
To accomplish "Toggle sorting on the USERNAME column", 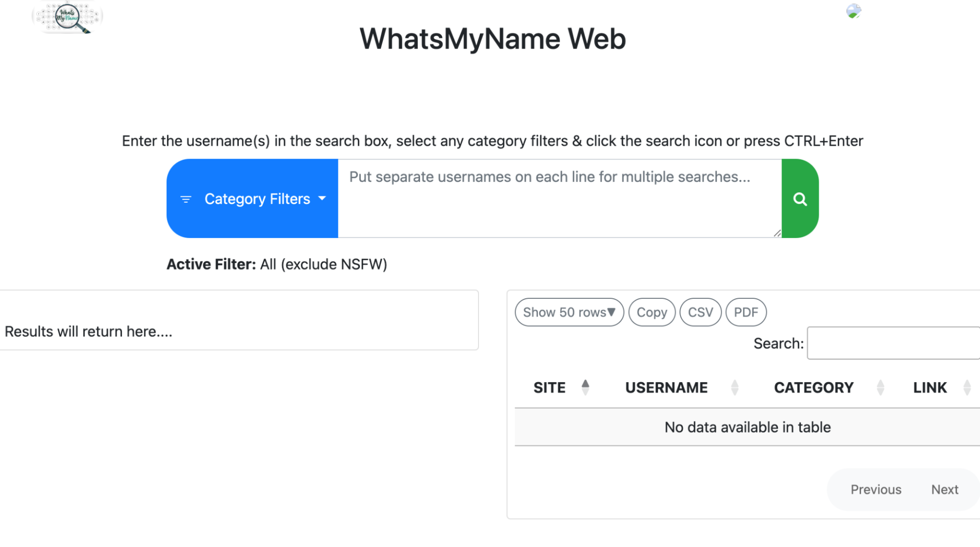I will [734, 387].
